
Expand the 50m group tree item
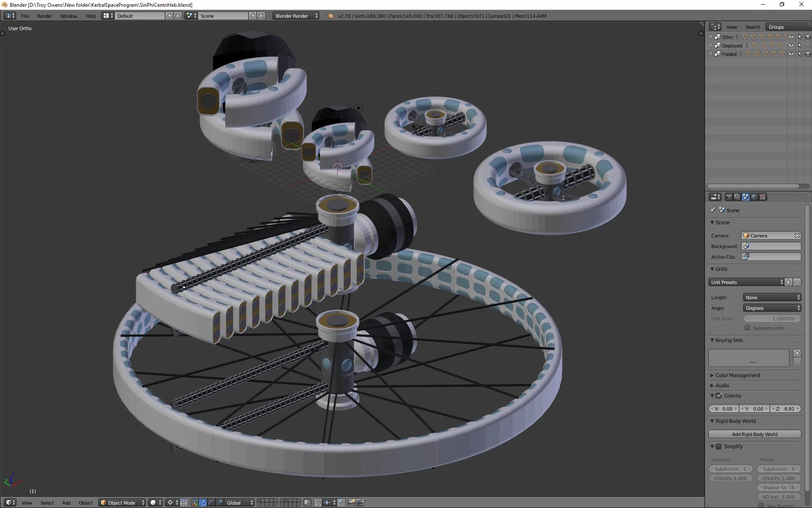tap(710, 37)
